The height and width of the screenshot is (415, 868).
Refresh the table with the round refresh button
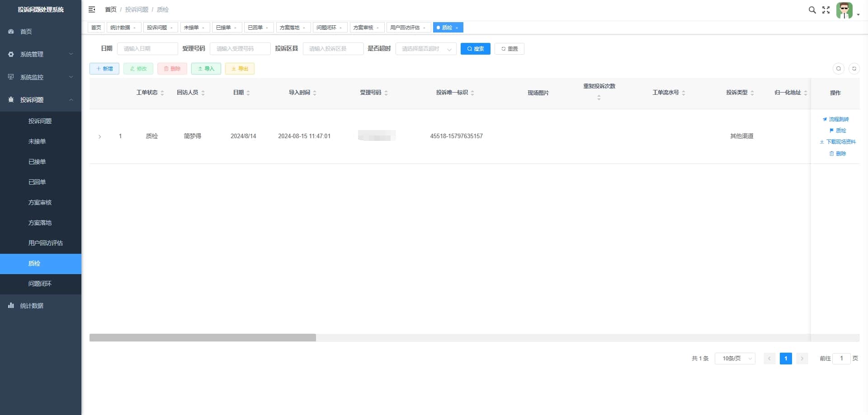854,69
